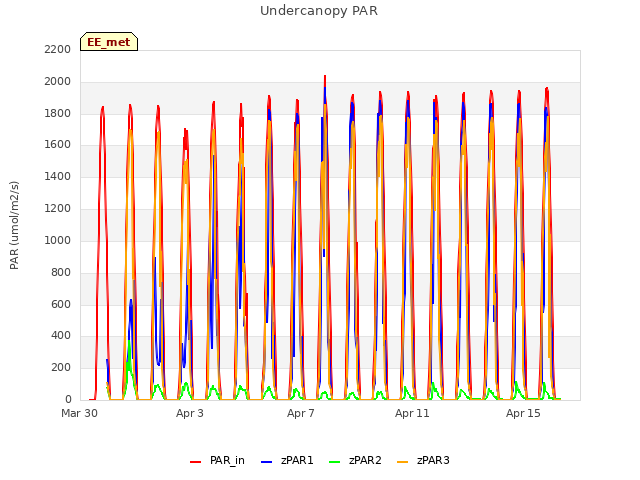Click the 1800 y-axis tick label

pyautogui.click(x=58, y=113)
